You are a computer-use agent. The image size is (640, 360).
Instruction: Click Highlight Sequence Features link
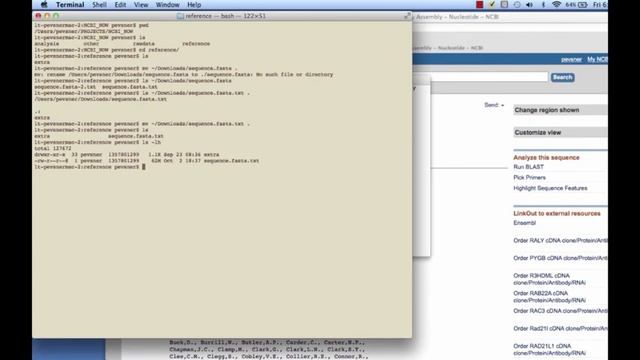pyautogui.click(x=550, y=188)
